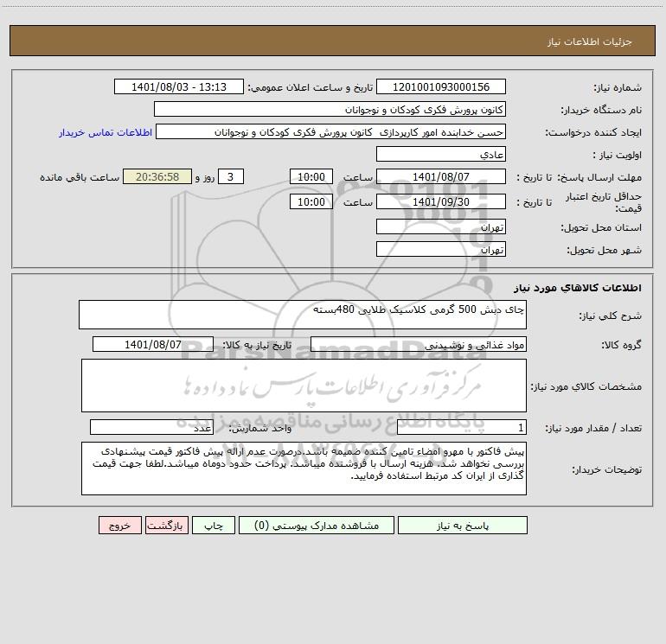Click buyer notes text area

click(x=304, y=469)
